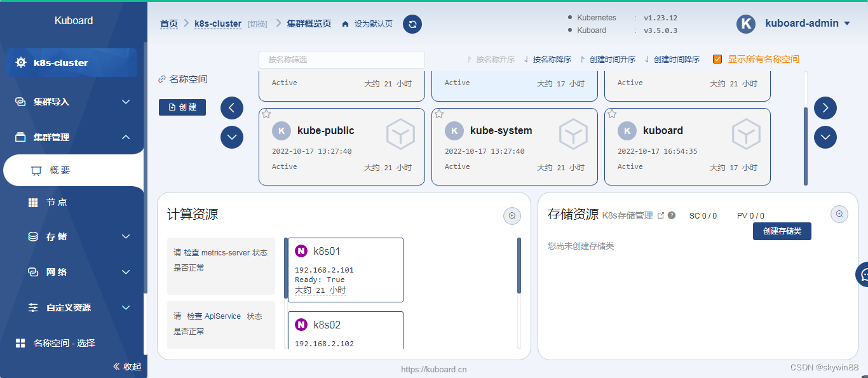This screenshot has height=378, width=868.
Task: Click the [切换] cluster switch link
Action: [x=257, y=24]
